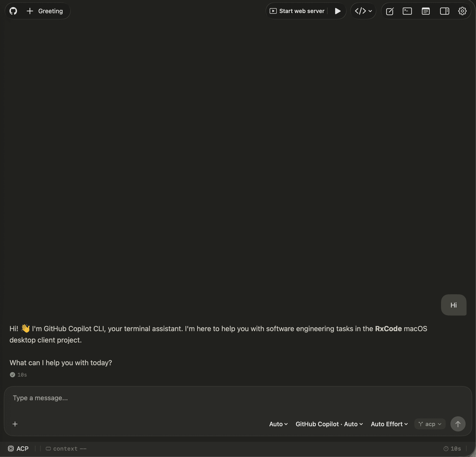Toggle the bottom panel layout icon
The image size is (476, 457).
pos(426,11)
